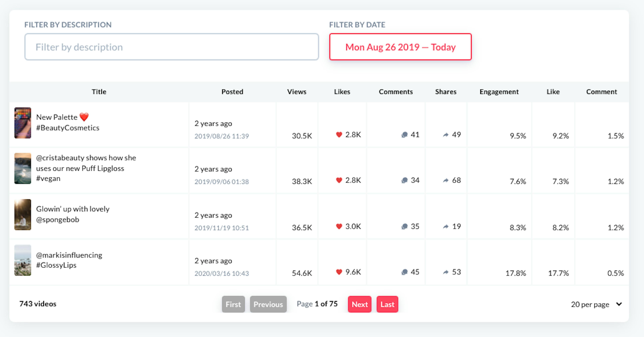This screenshot has height=337, width=644.
Task: Click the 0.5% comment rate value
Action: click(x=616, y=273)
